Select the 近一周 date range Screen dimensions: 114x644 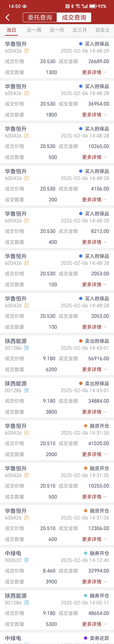pos(34,30)
